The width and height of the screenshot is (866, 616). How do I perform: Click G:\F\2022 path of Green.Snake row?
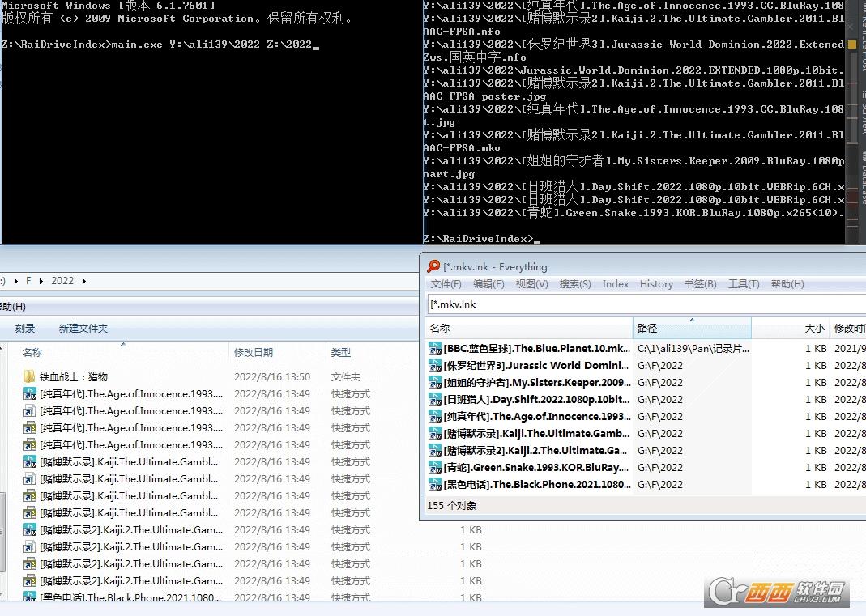tap(660, 468)
